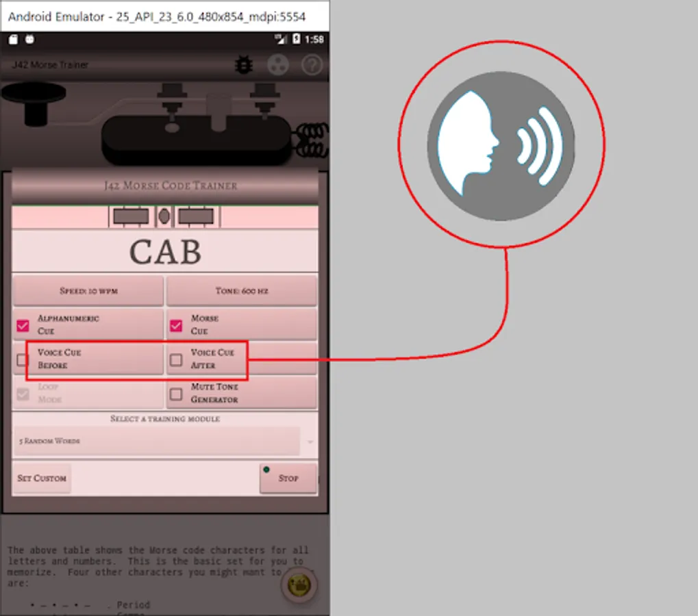698x616 pixels.
Task: Tap the telegraph key knob image
Action: pos(34,103)
